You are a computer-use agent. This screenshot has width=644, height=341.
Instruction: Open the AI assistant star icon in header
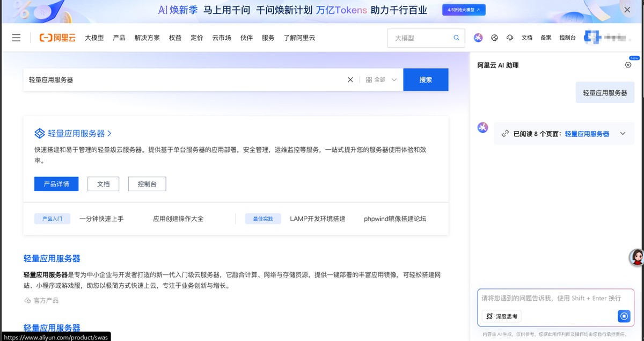pyautogui.click(x=478, y=38)
